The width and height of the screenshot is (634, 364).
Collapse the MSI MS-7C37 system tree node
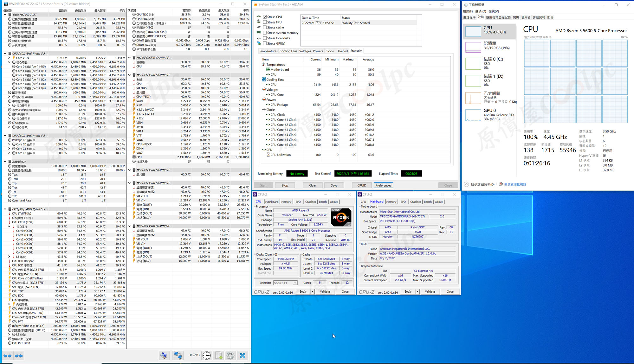(x=5, y=15)
